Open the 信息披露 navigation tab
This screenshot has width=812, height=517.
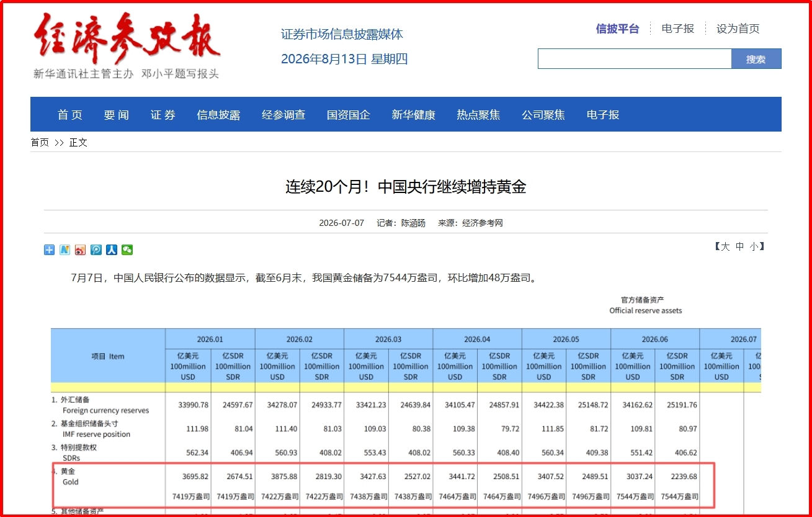coord(218,115)
